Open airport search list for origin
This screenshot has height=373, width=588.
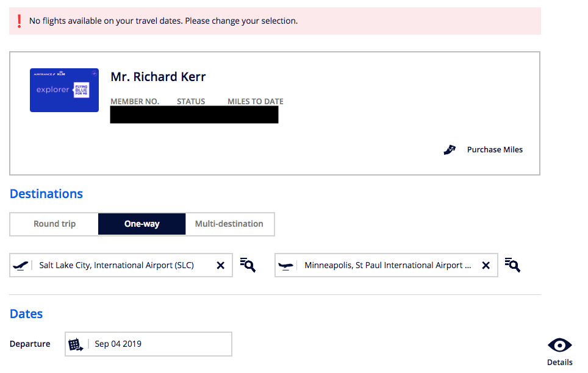coord(248,265)
